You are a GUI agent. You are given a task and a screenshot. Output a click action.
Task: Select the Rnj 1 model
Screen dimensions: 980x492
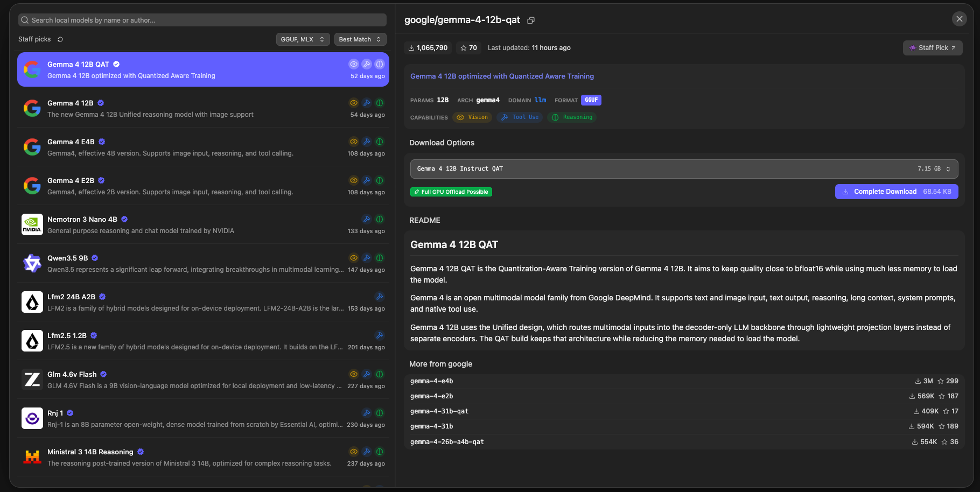203,418
